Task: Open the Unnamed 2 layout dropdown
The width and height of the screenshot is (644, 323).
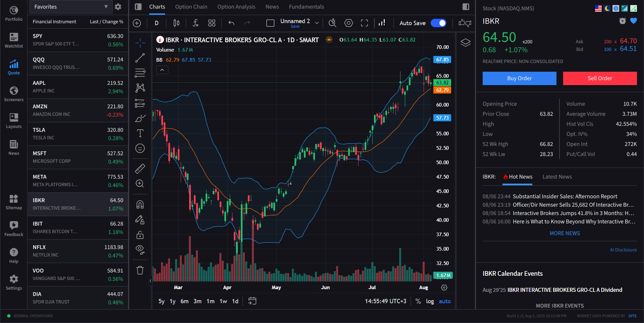Action: (317, 23)
